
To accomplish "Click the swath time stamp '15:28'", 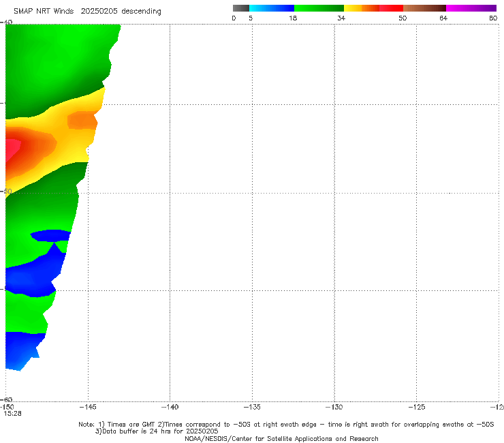I will (12, 414).
